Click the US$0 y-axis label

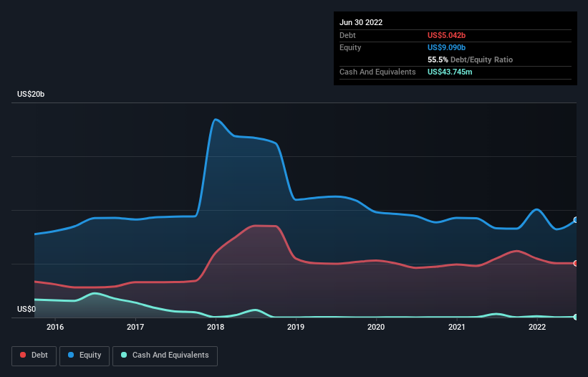(x=26, y=309)
